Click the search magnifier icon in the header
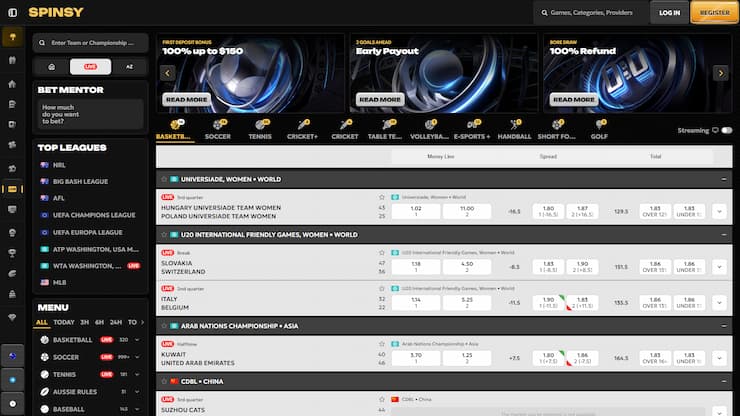The width and height of the screenshot is (740, 416). (x=544, y=13)
